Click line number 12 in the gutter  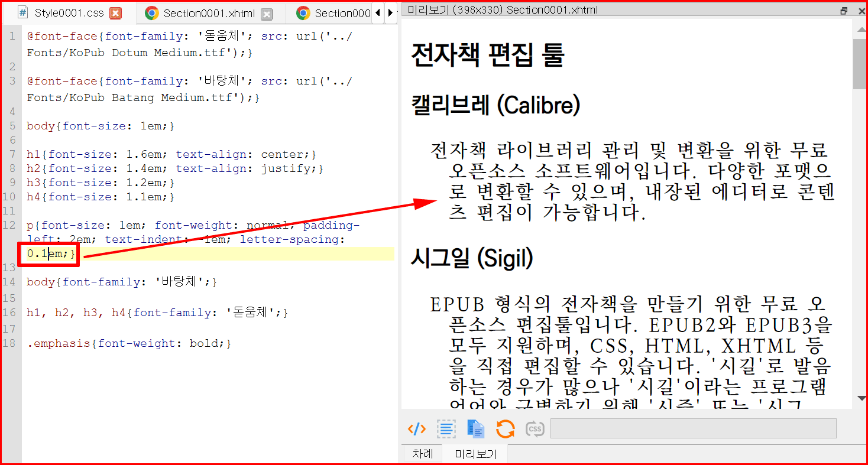(9, 225)
